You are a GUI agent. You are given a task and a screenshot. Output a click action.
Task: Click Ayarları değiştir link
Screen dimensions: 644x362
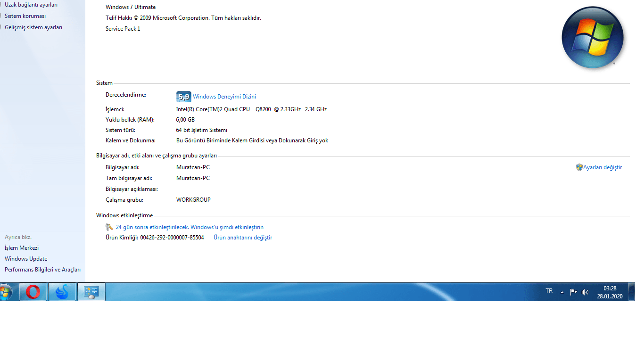[x=603, y=167]
